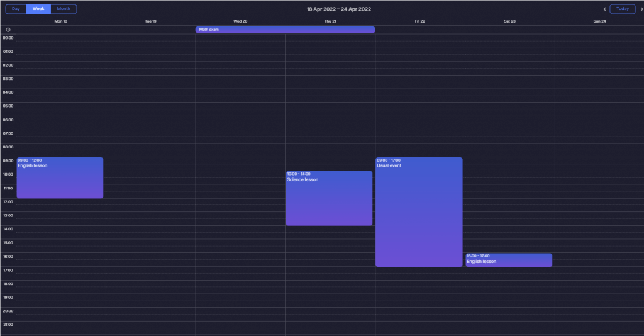Screen dimensions: 644x336
Task: Click the Mon 18 day header
Action: (x=61, y=21)
